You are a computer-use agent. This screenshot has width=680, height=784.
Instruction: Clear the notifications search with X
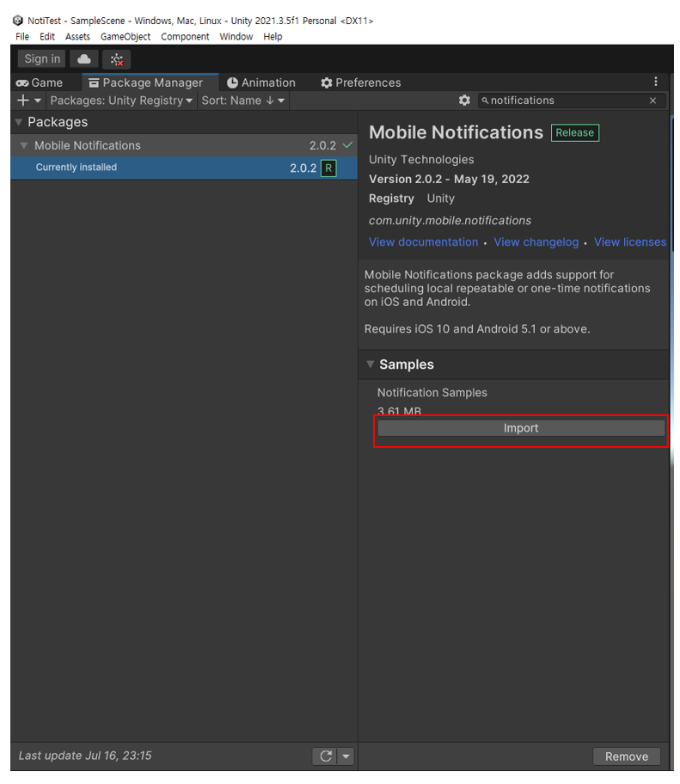pyautogui.click(x=652, y=101)
